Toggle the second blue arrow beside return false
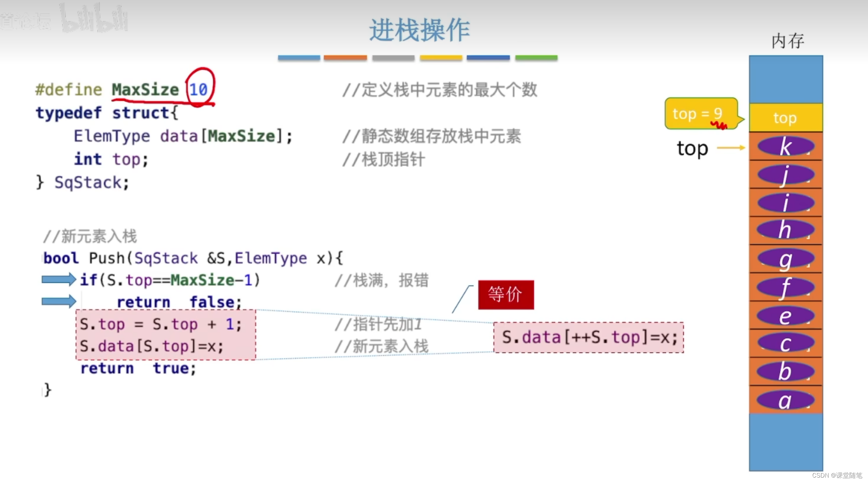868x482 pixels. [59, 302]
